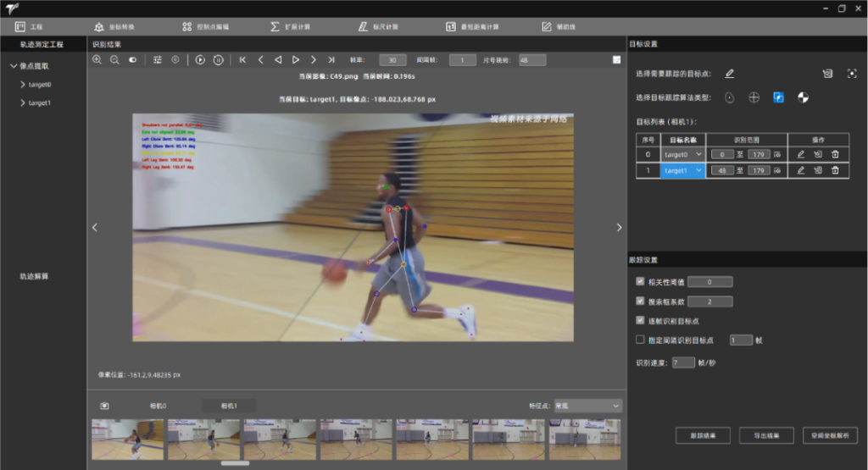The width and height of the screenshot is (868, 470).
Task: Flip the small switch in viewer toolbar
Action: [x=133, y=60]
